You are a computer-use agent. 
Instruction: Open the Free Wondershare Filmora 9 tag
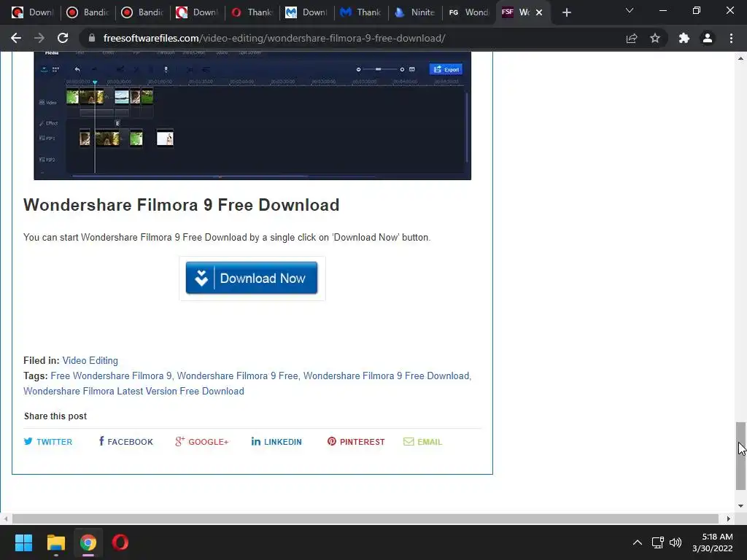pos(111,376)
